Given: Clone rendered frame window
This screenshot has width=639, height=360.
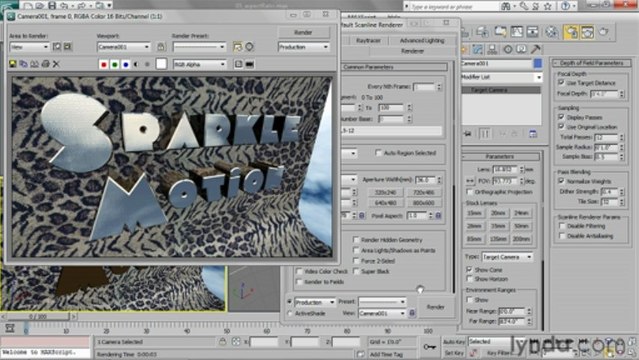Looking at the screenshot, I should (35, 64).
